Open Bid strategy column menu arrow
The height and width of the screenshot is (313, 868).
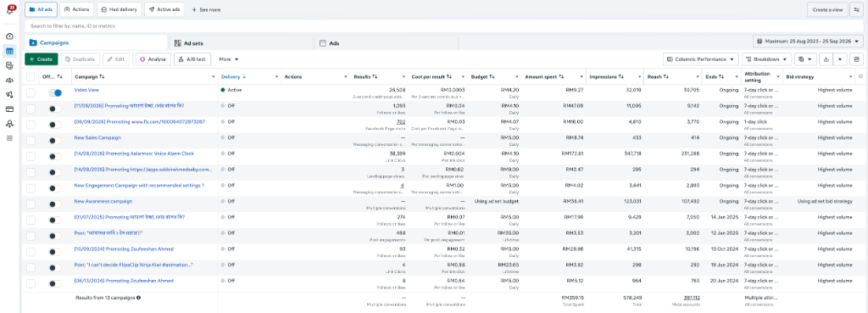[851, 76]
